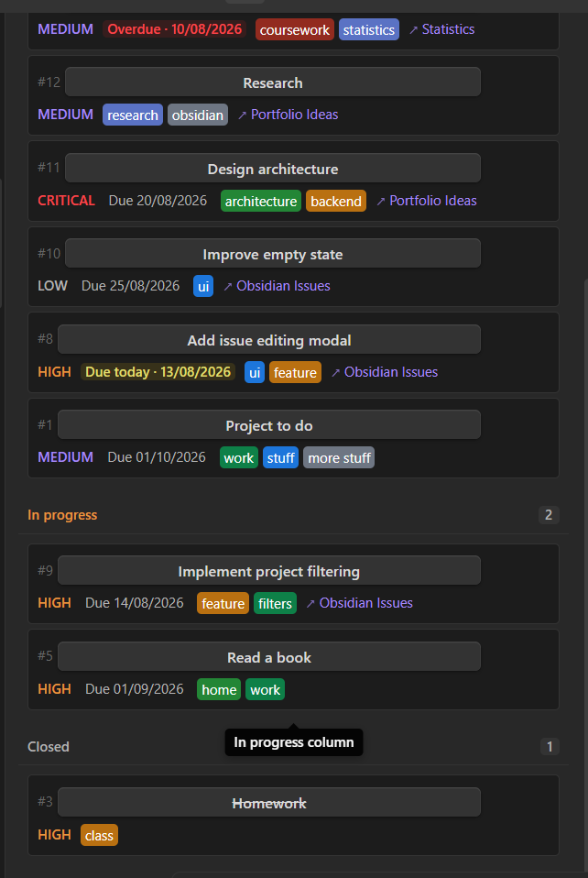The image size is (588, 878).
Task: Click the Due today 13/08/2026 label
Action: click(158, 372)
